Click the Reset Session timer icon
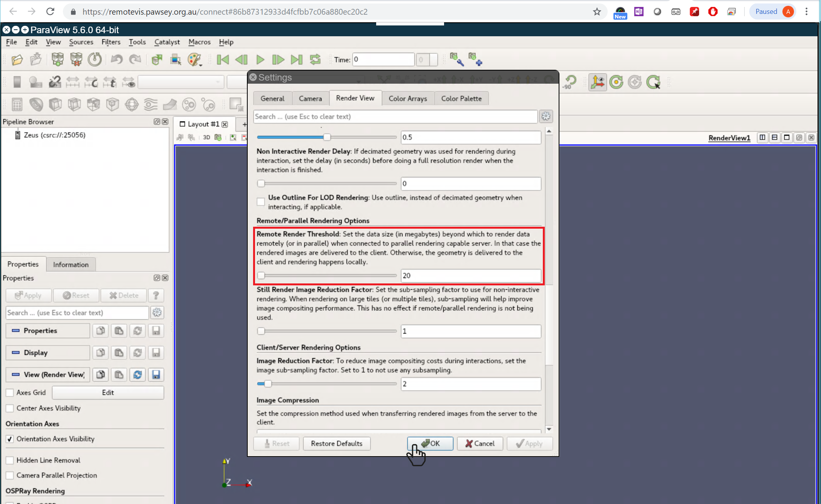Screen dimensions: 821x504 pos(95,60)
